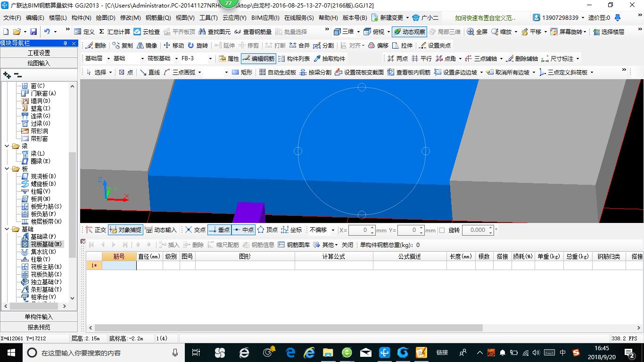Screen dimensions: 644x362
Task: Toggle 交点 intersection snap
Action: [195, 230]
